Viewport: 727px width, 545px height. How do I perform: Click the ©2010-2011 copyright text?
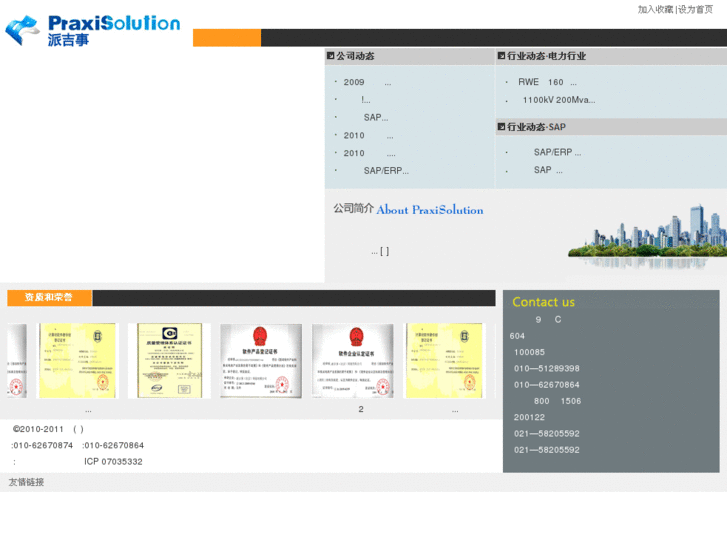point(38,430)
